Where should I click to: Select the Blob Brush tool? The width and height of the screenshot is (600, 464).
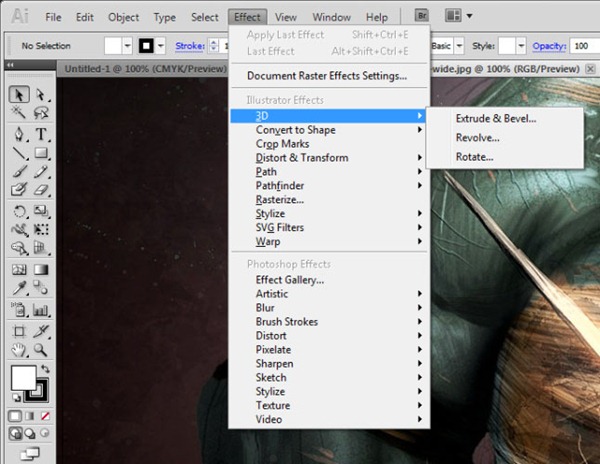pos(19,189)
